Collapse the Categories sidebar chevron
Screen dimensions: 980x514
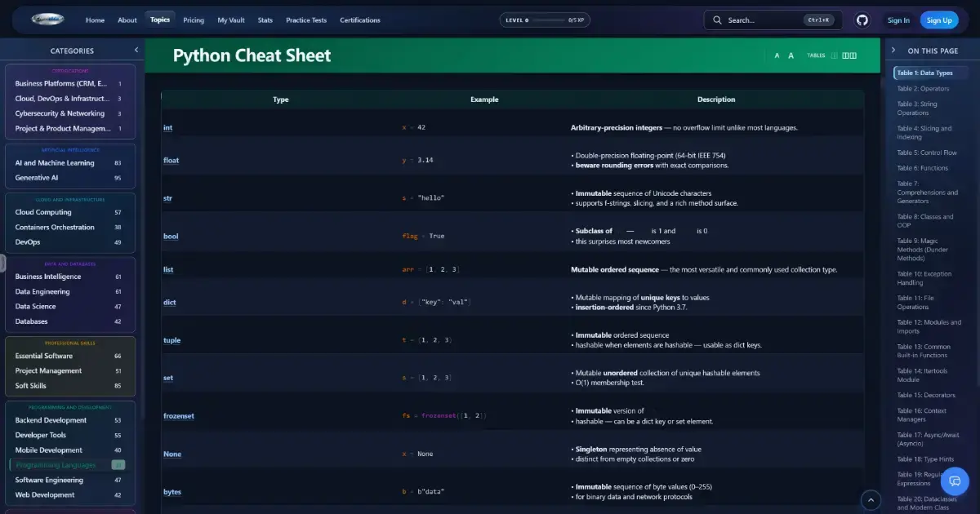(x=136, y=50)
